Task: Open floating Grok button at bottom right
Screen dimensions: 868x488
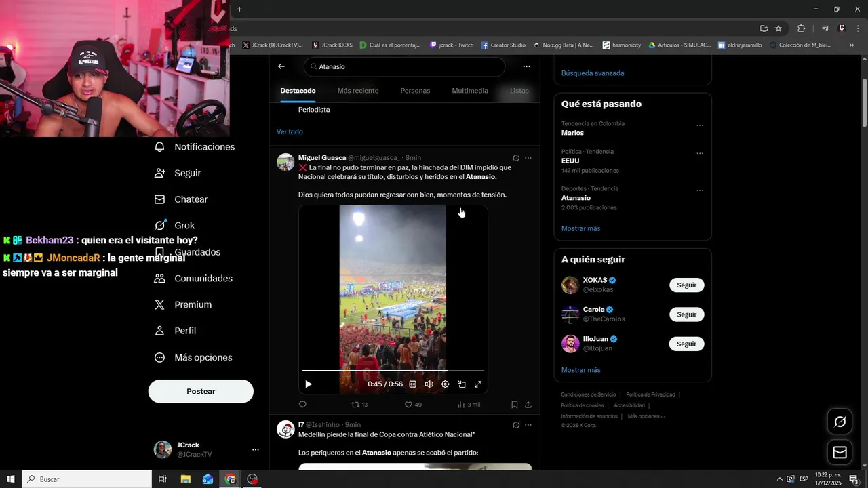Action: (840, 422)
